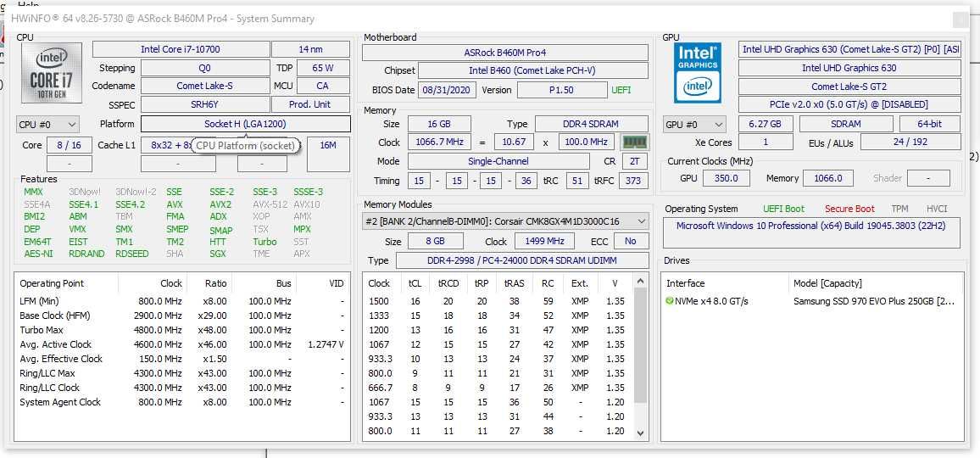Click the BIOS date 08/31/2020 field

(x=448, y=89)
